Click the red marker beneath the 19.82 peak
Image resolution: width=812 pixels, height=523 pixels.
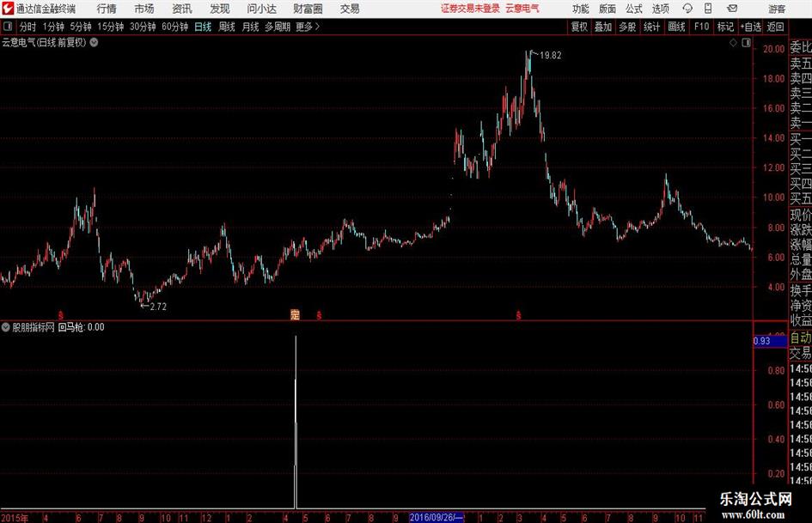coord(518,315)
